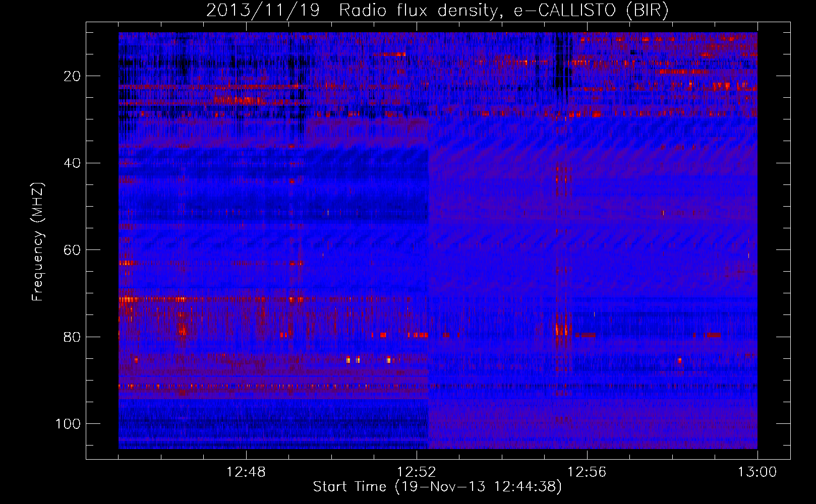Click the 80 frequency tick label
This screenshot has width=816, height=504.
point(73,337)
